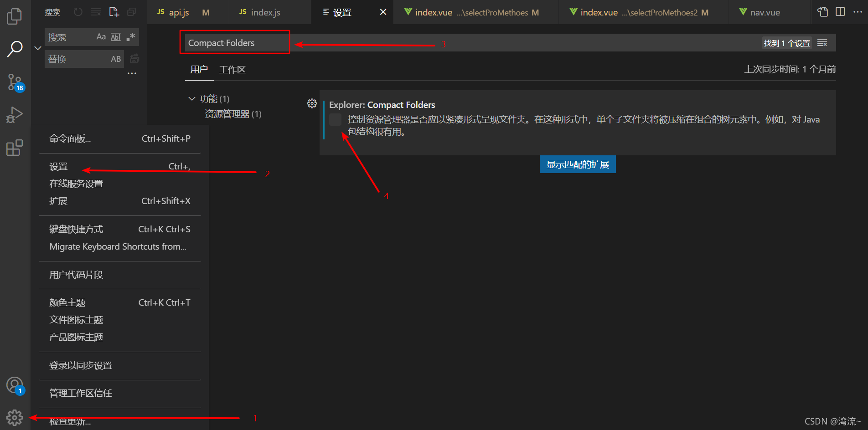
Task: Open the Search view in activity bar
Action: 15,49
